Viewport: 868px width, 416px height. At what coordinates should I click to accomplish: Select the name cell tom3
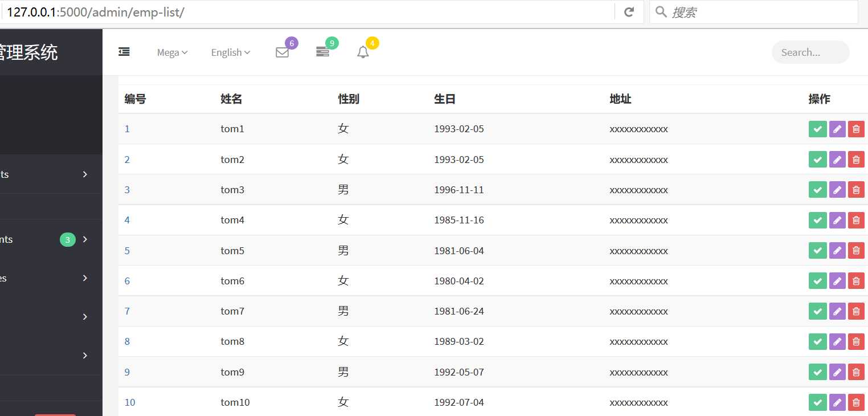coord(232,190)
